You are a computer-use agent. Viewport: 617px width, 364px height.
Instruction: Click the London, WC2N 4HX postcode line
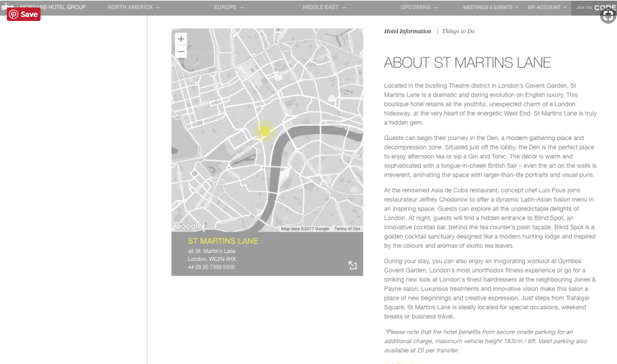[212, 259]
